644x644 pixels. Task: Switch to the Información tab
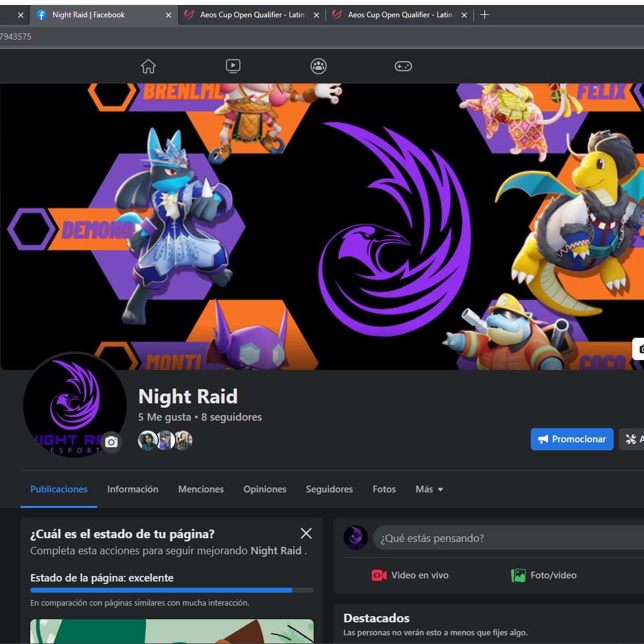tap(132, 489)
